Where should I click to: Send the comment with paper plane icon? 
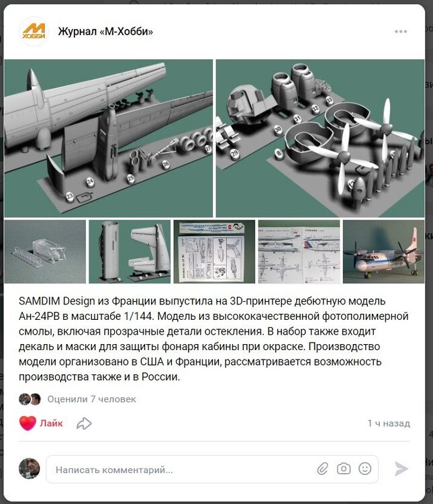tap(401, 468)
